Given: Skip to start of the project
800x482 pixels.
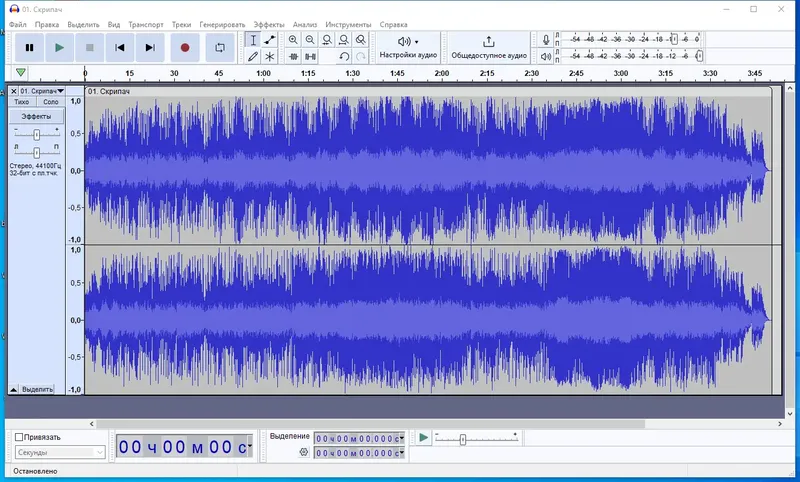Looking at the screenshot, I should pyautogui.click(x=119, y=47).
